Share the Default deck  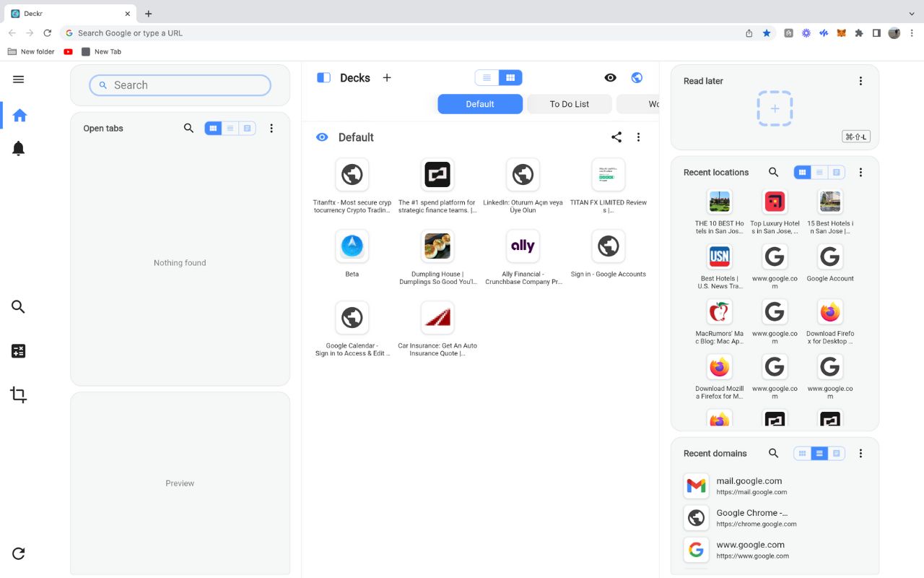[x=616, y=137]
